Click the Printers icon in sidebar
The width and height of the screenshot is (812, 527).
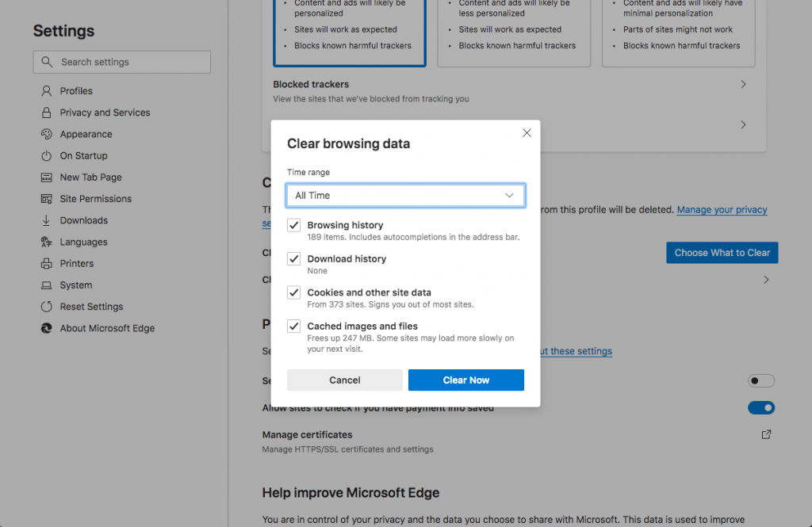47,263
